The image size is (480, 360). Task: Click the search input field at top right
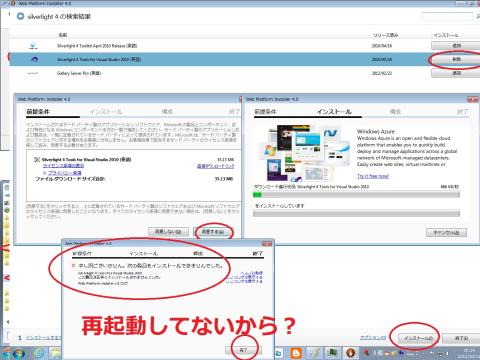[447, 16]
